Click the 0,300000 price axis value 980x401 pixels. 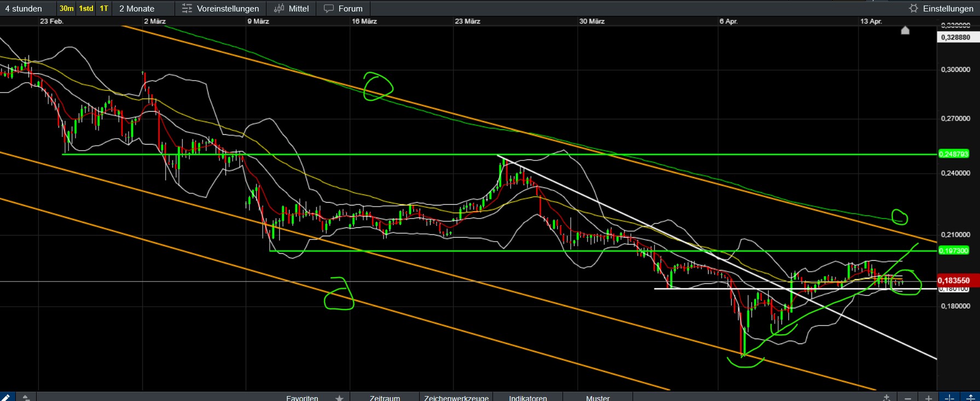coord(955,70)
